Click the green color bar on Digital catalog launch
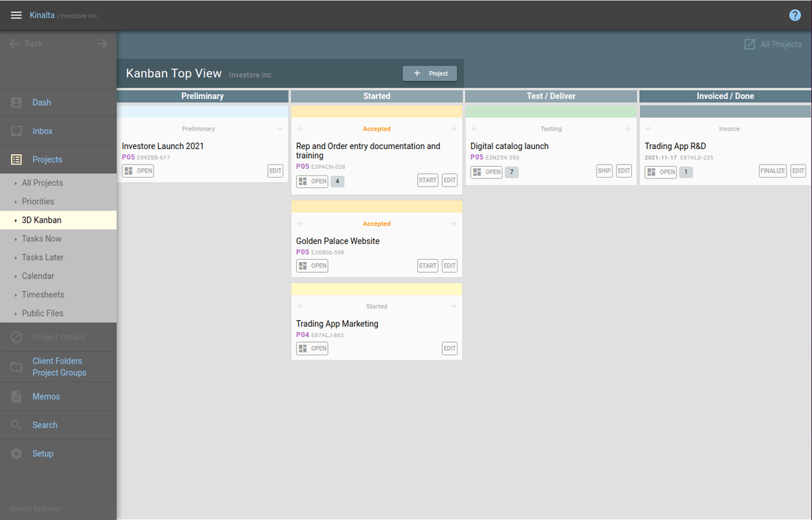 [551, 112]
